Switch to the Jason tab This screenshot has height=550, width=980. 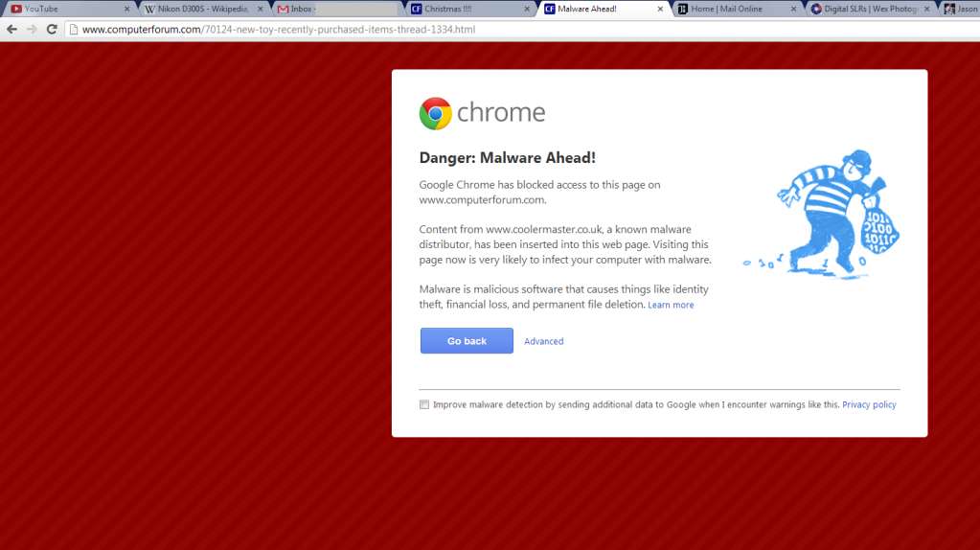(960, 9)
